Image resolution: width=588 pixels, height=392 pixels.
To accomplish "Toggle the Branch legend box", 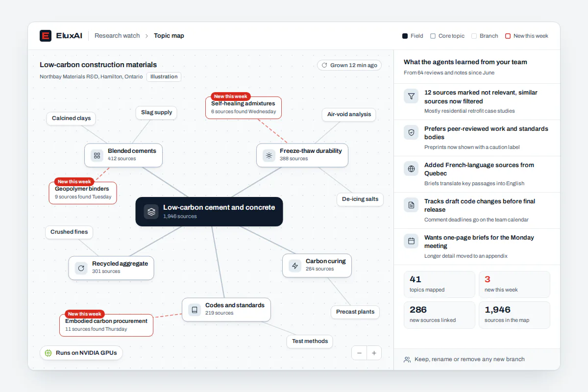I will tap(474, 36).
